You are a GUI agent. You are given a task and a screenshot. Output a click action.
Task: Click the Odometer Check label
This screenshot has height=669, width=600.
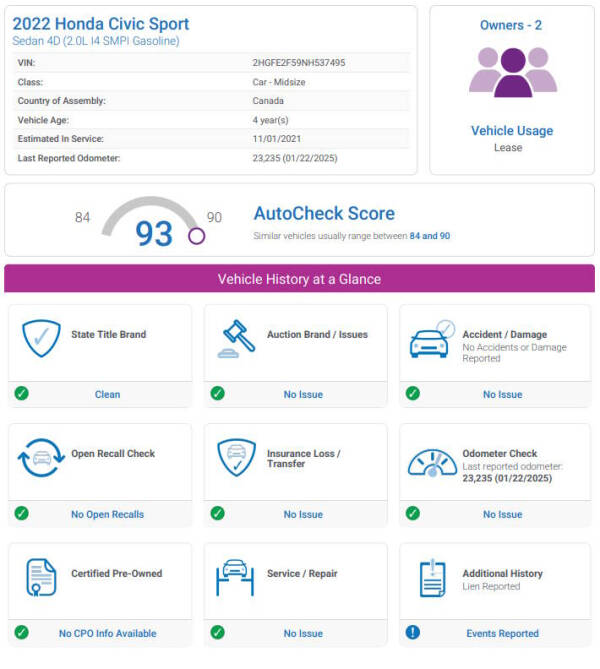(x=500, y=454)
